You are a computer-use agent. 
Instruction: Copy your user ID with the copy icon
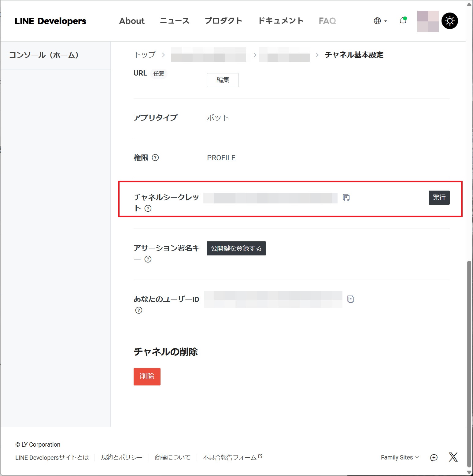351,299
